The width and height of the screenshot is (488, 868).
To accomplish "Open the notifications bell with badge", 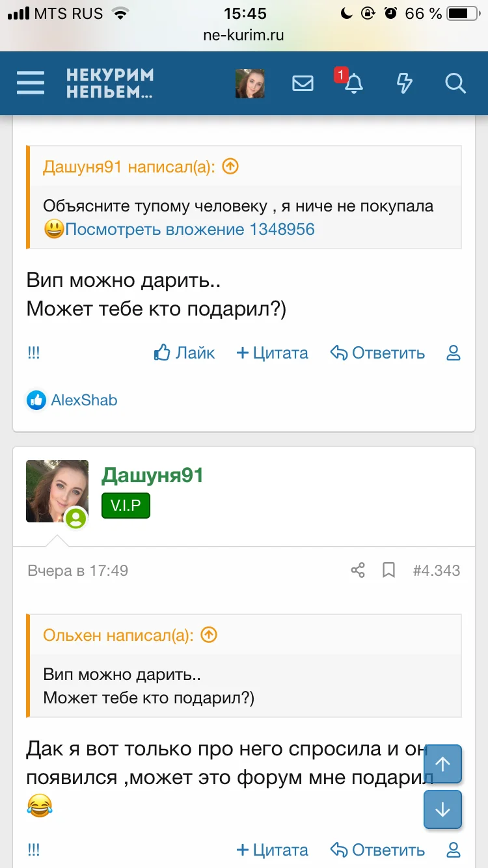I will coord(353,83).
